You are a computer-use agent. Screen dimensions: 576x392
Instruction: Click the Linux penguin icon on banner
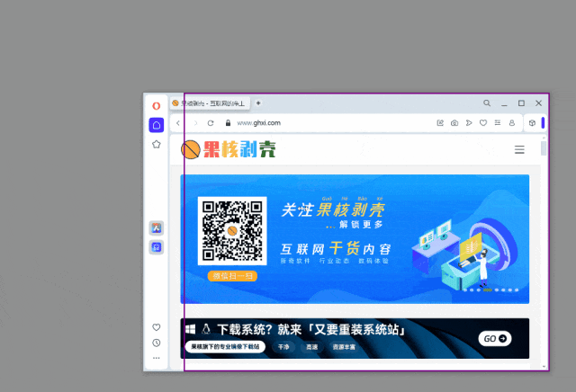(206, 329)
